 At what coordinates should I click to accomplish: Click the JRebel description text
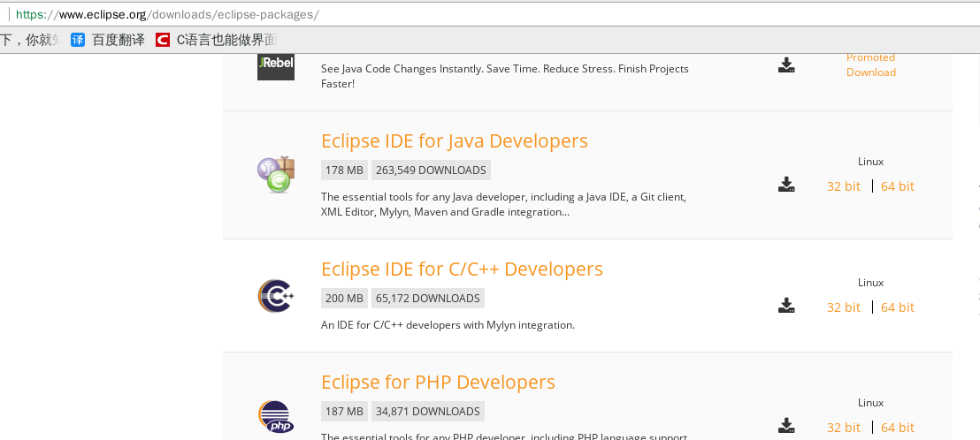(x=505, y=76)
